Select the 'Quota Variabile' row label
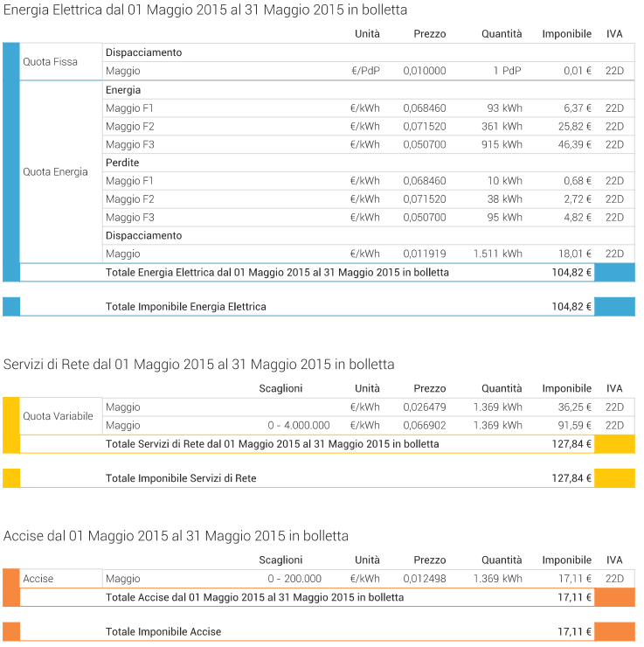 pos(58,416)
